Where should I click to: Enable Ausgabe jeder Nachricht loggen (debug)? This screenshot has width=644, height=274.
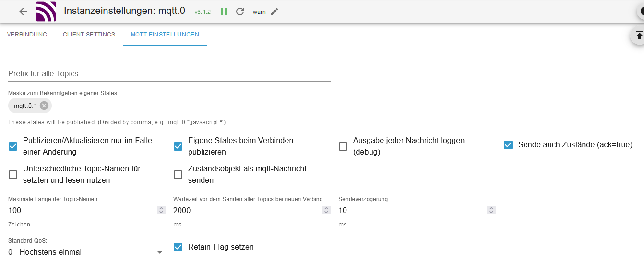point(343,146)
